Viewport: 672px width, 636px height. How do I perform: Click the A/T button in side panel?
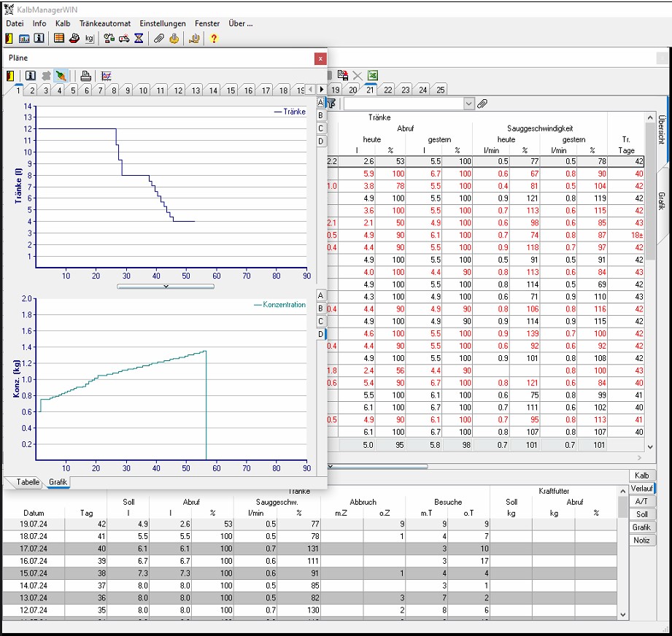[641, 501]
